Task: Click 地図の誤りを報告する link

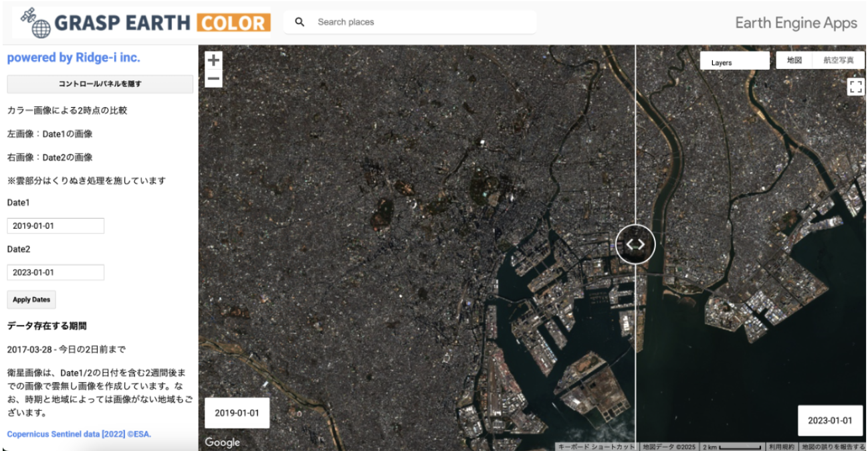Action: tap(833, 446)
